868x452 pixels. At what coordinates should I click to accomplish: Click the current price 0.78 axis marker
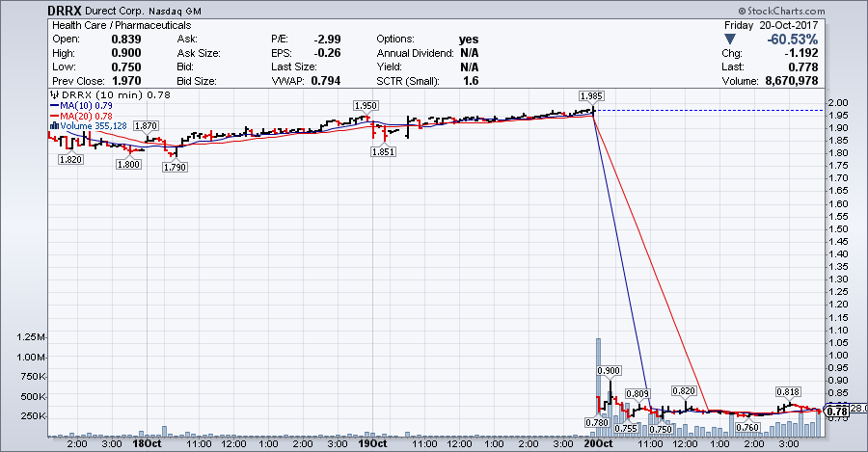coord(836,412)
